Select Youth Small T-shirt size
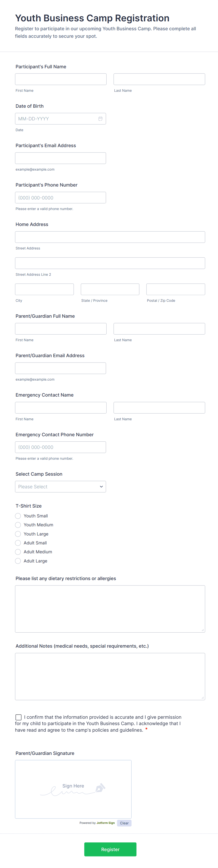This screenshot has width=218, height=868. [x=18, y=516]
